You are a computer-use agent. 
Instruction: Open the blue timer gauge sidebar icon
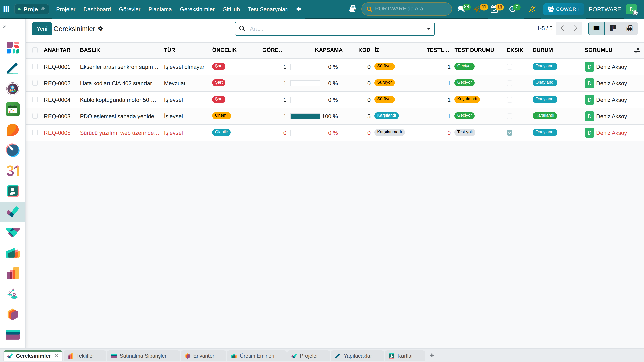click(12, 150)
